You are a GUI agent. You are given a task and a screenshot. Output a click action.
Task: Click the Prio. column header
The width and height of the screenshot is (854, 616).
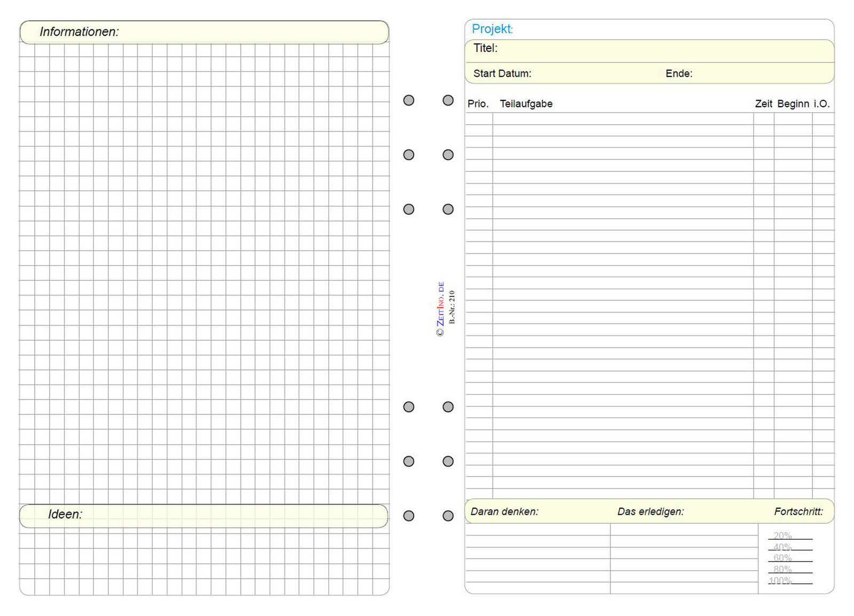[x=478, y=103]
